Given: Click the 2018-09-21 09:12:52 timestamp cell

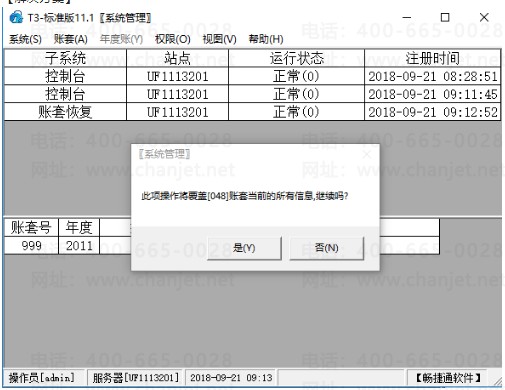Looking at the screenshot, I should tap(433, 112).
